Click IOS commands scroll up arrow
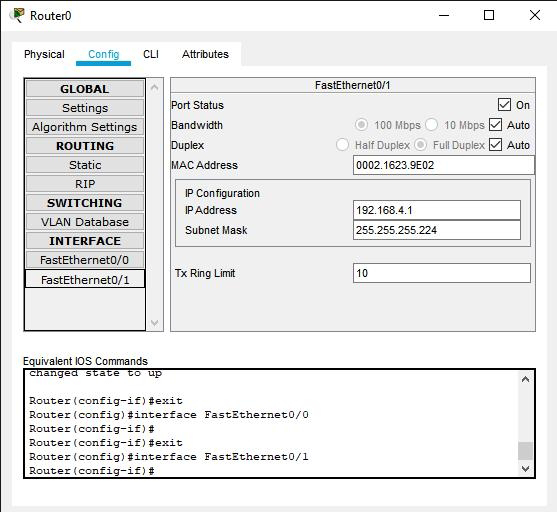557x512 pixels. click(525, 379)
